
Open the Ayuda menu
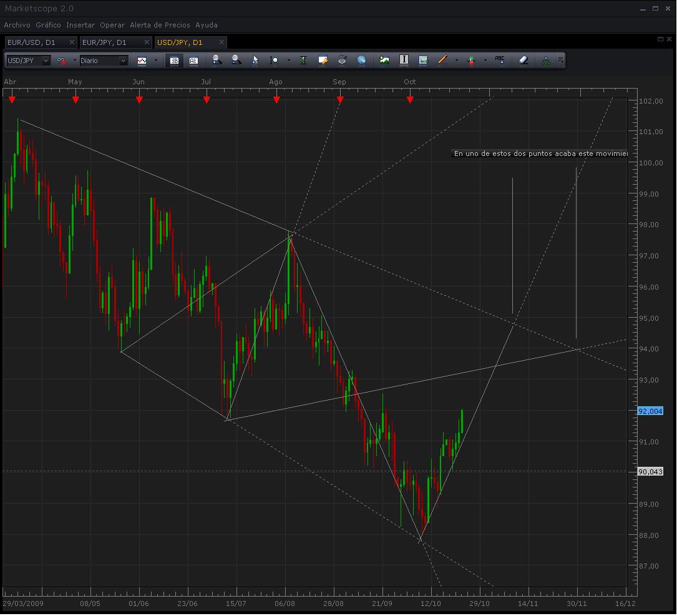[207, 25]
